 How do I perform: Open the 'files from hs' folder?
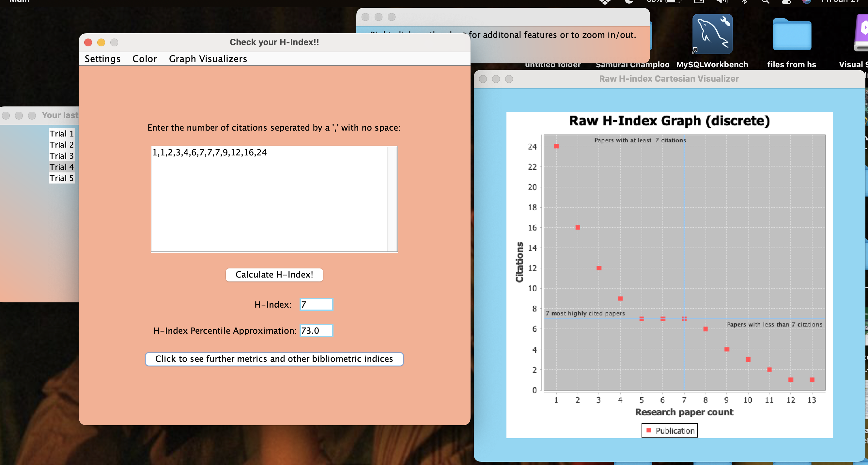792,34
